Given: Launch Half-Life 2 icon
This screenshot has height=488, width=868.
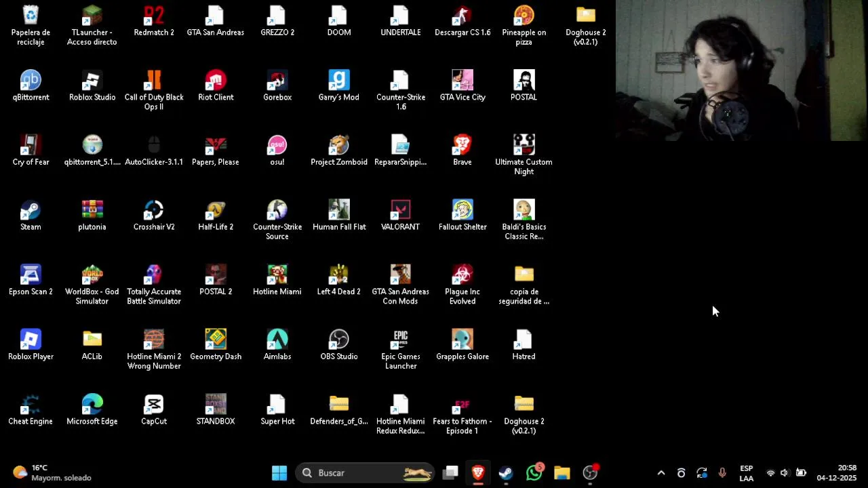Looking at the screenshot, I should 216,216.
